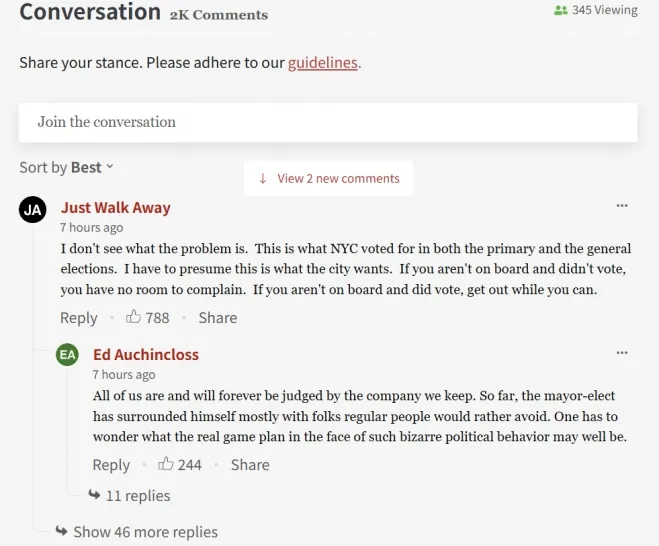
Task: Like Ed Auchincloss's reply thumbs-up
Action: click(x=166, y=464)
